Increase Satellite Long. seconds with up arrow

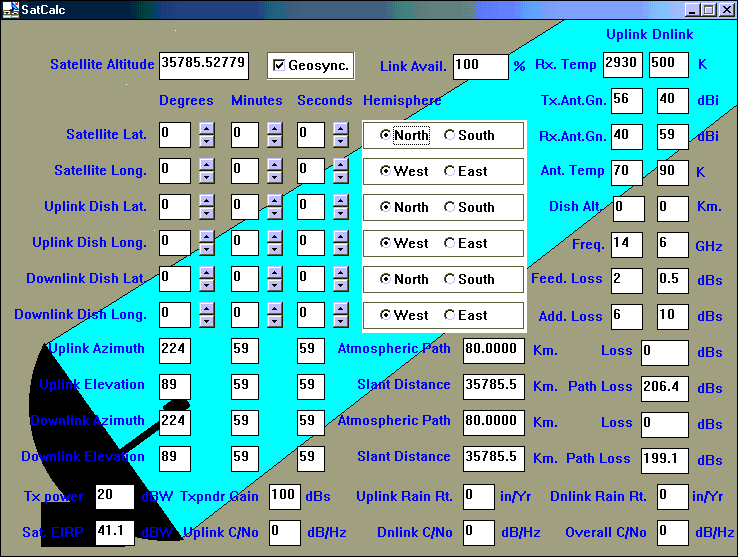point(340,164)
